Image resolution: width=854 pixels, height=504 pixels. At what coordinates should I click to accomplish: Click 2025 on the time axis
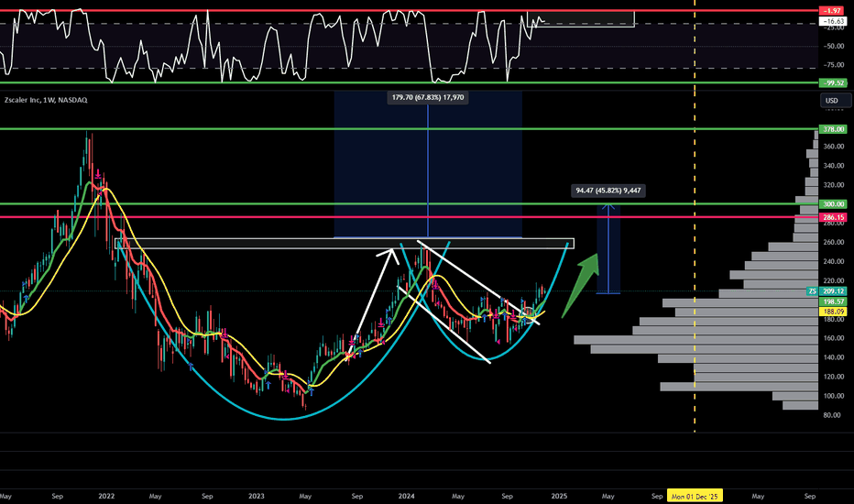click(x=559, y=496)
